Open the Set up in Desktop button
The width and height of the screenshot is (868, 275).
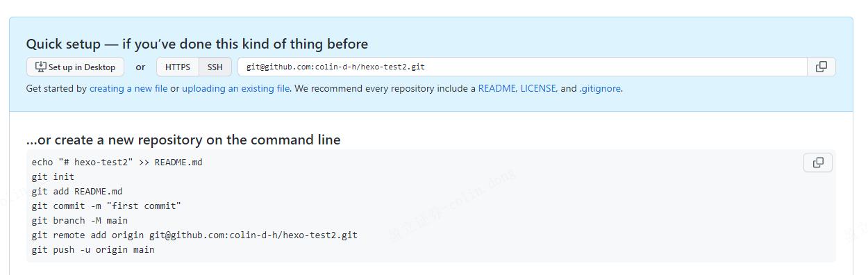[76, 67]
